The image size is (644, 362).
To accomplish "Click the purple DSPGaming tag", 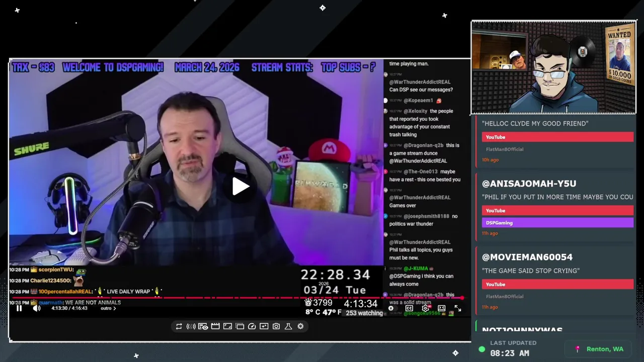I will tap(557, 223).
